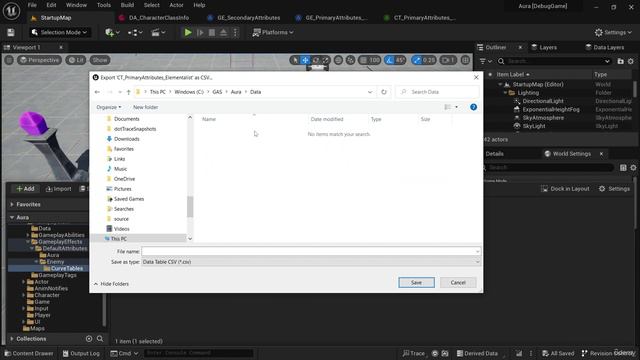Click New folder in the export dialog
Viewport: 640px width, 360px height.
coord(145,107)
